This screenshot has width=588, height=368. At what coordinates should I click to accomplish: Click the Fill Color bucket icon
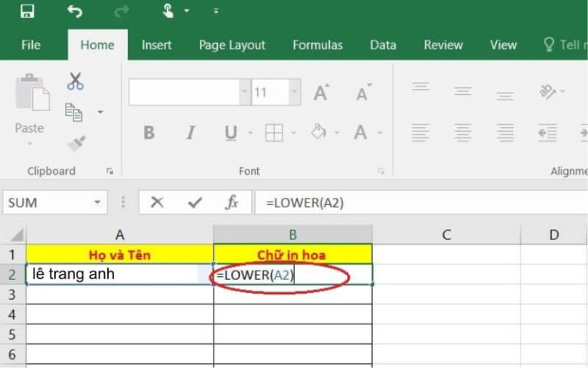point(318,132)
